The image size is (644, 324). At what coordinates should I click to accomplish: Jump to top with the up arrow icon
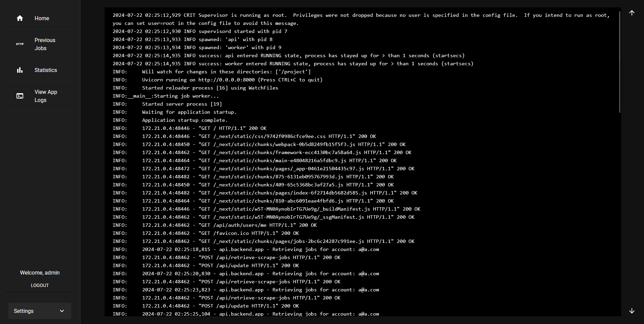[x=632, y=13]
